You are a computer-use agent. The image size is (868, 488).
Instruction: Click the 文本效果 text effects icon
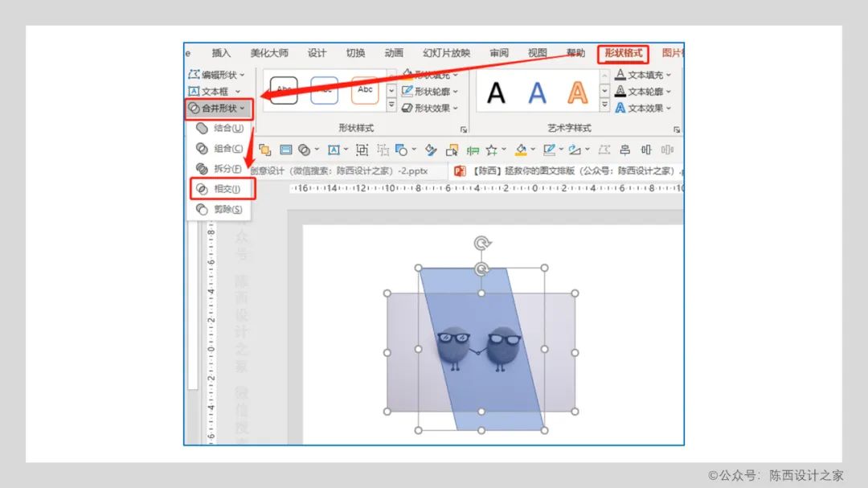[x=620, y=108]
